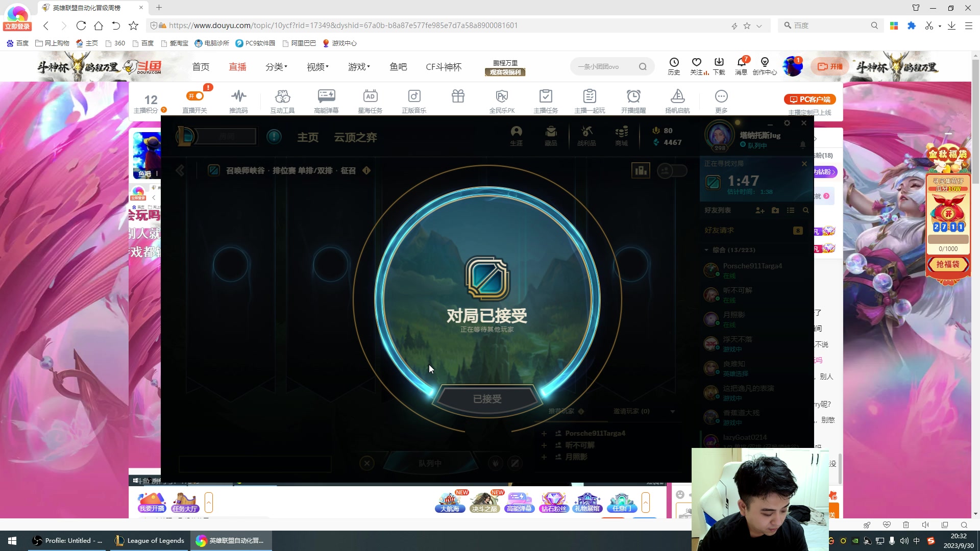Cancel matchmaking with X beside 正在寻找对局
Image resolution: width=980 pixels, height=551 pixels.
click(x=804, y=164)
